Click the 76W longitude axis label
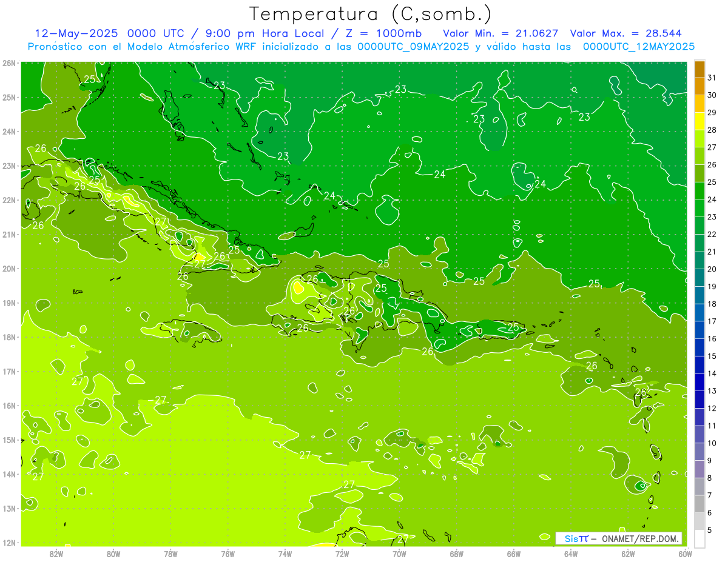This screenshot has height=562, width=728. [x=227, y=553]
